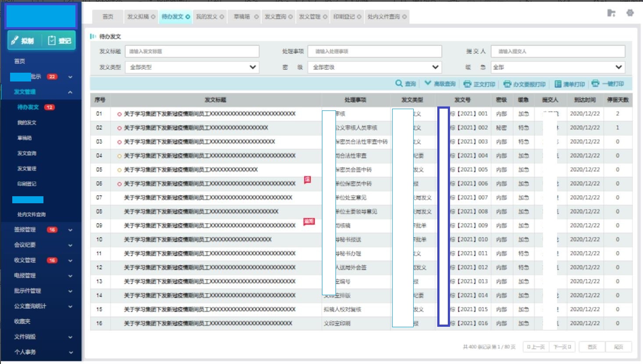The width and height of the screenshot is (643, 364).
Task: Expand the 文件销毁 sidebar section
Action: (70, 337)
